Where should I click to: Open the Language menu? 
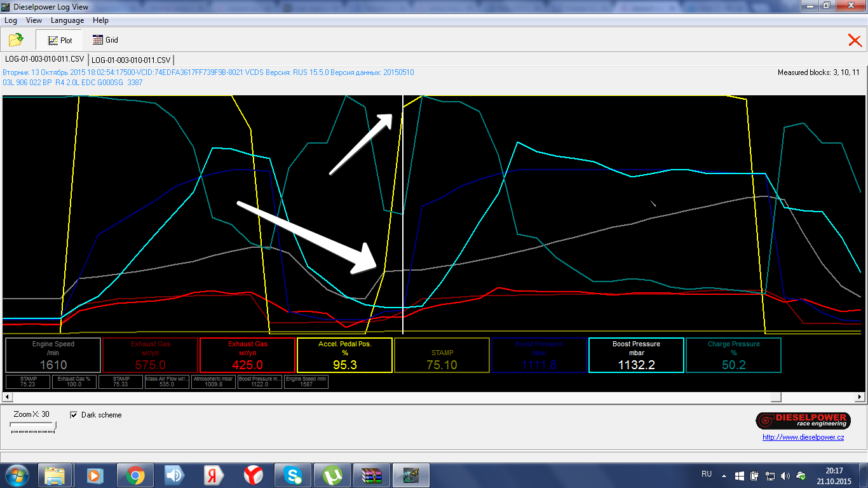click(67, 20)
